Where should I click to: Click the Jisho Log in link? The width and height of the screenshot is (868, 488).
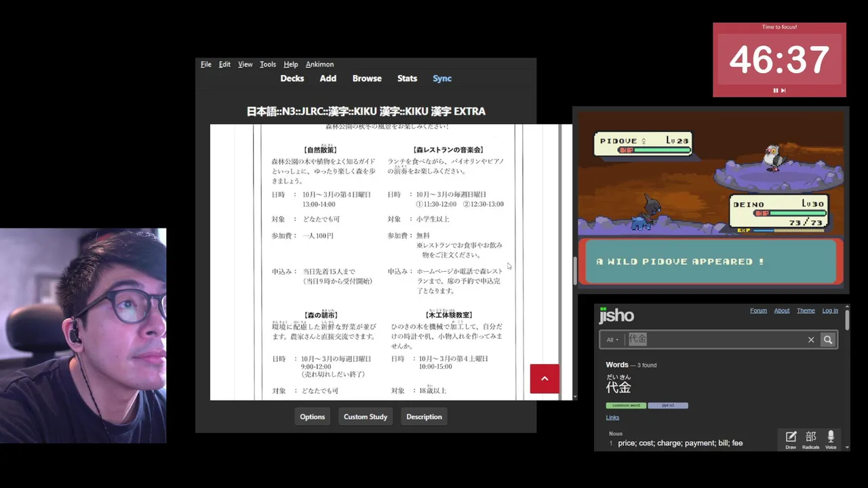[830, 310]
